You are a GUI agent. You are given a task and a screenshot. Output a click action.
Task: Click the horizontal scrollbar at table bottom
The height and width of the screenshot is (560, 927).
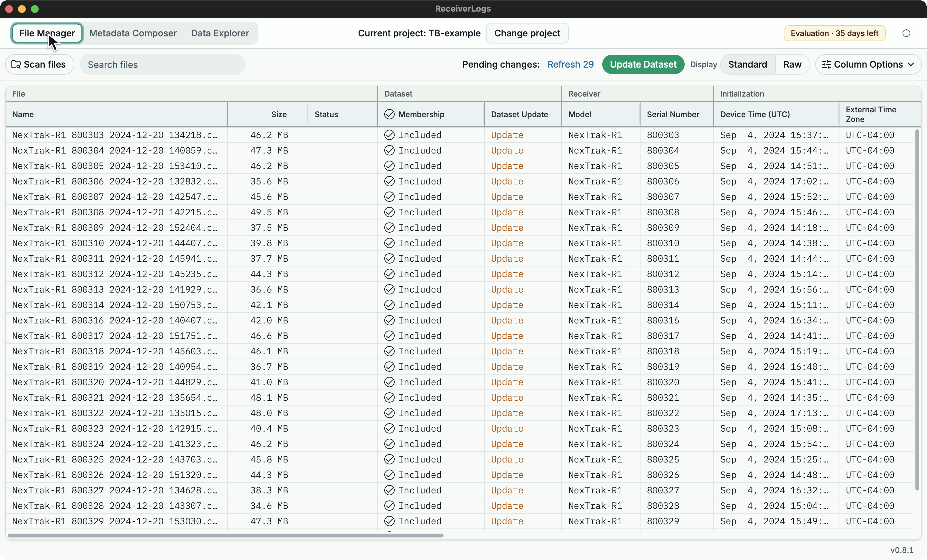pos(225,535)
